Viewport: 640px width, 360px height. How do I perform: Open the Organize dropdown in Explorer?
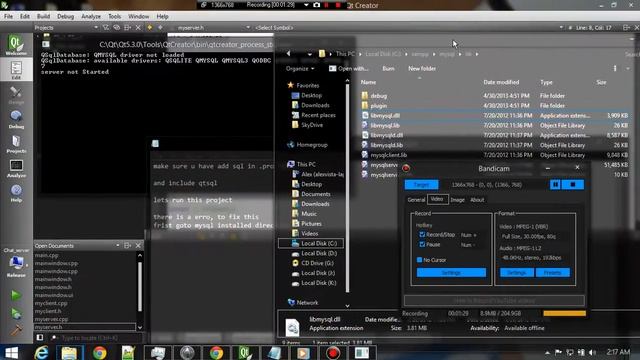point(300,69)
